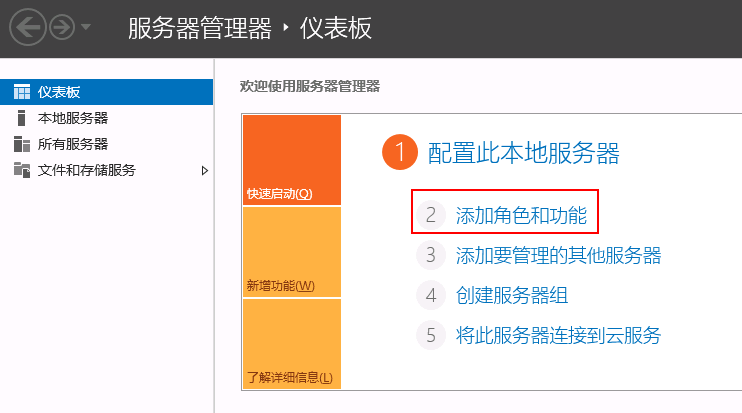Click the step 4 number circle
Image resolution: width=742 pixels, height=413 pixels.
431,295
